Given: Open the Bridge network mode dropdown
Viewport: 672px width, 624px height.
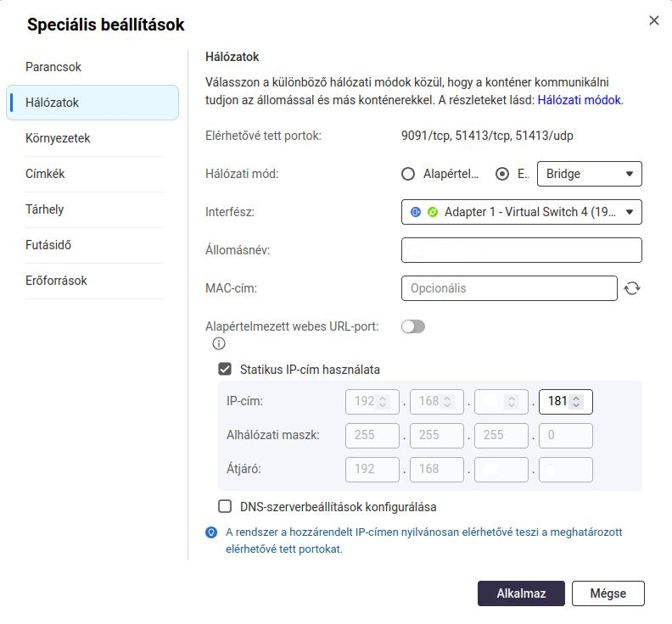Looking at the screenshot, I should pos(590,174).
